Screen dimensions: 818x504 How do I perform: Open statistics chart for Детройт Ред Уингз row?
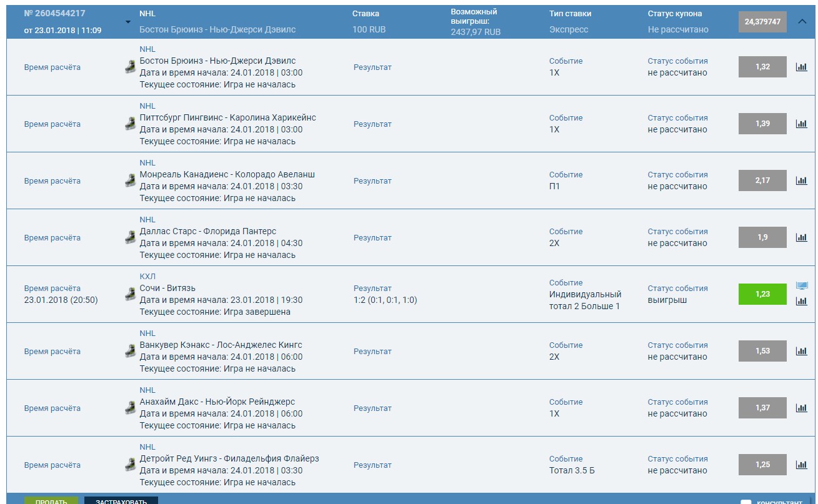click(801, 465)
